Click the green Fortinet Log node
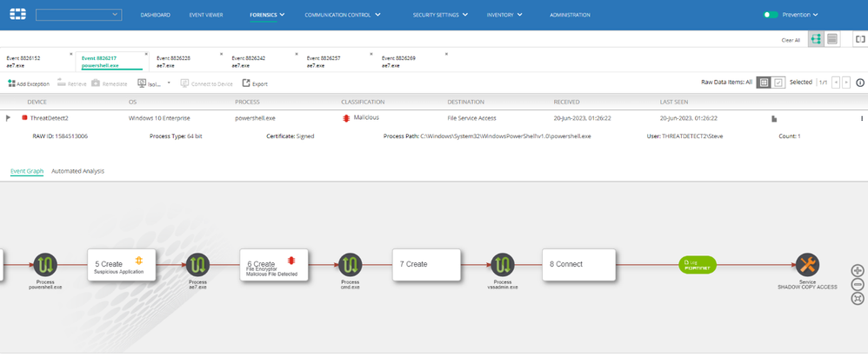Image resolution: width=868 pixels, height=357 pixels. tap(698, 265)
